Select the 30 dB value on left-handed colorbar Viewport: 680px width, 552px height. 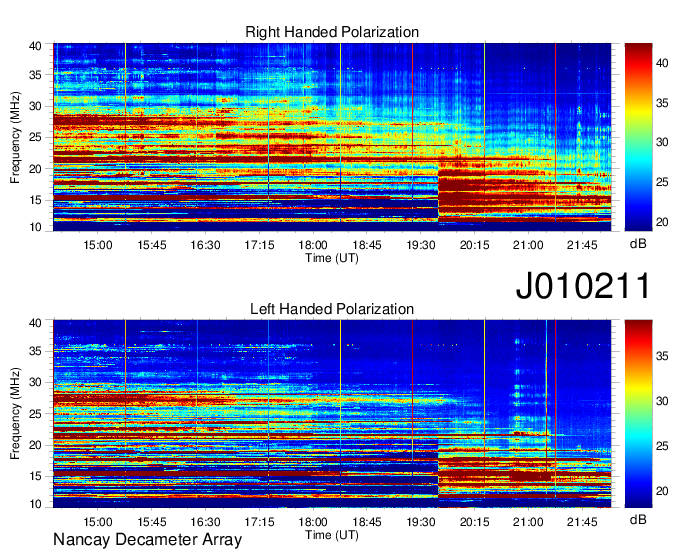pyautogui.click(x=662, y=401)
